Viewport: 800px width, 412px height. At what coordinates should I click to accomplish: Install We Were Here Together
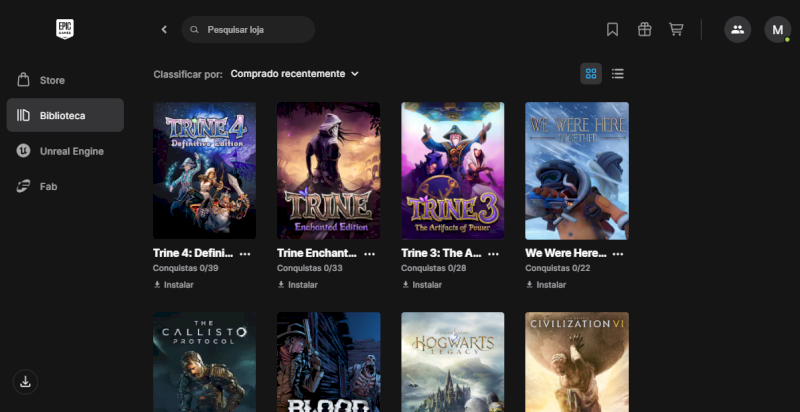click(546, 285)
